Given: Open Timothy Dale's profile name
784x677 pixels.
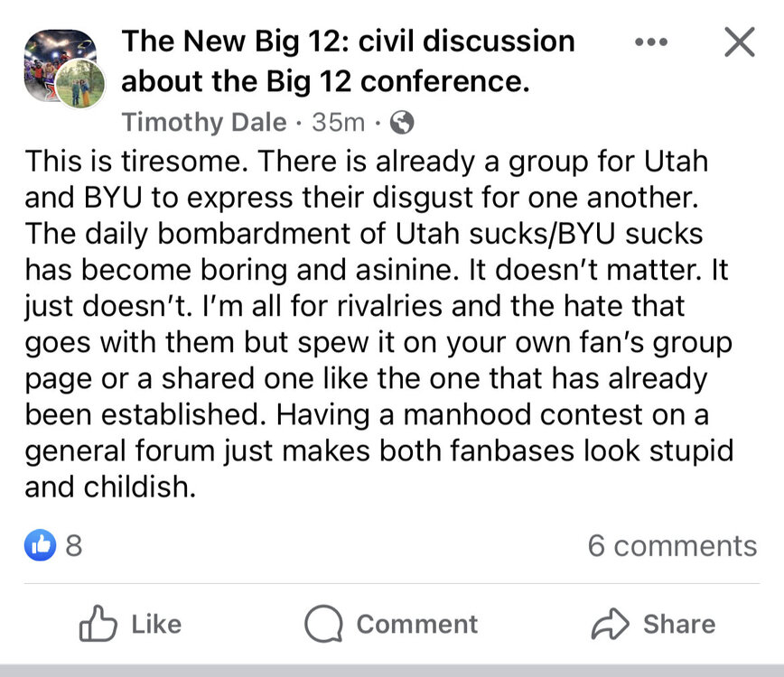Looking at the screenshot, I should [204, 121].
